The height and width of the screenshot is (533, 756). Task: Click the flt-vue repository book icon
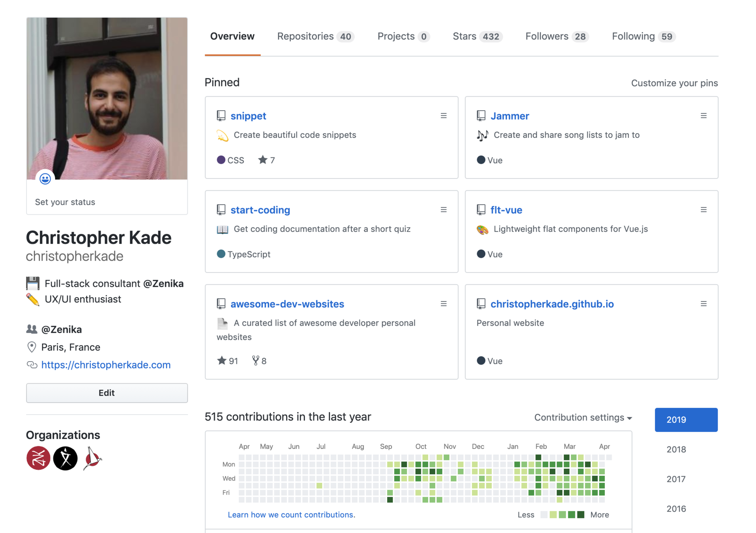[x=481, y=210]
